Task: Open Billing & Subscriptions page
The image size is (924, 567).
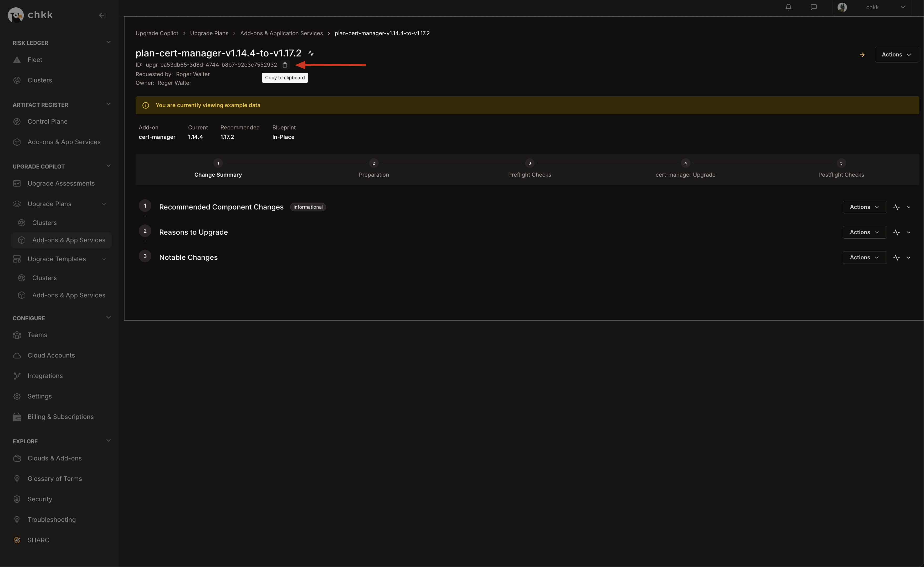Action: tap(60, 417)
